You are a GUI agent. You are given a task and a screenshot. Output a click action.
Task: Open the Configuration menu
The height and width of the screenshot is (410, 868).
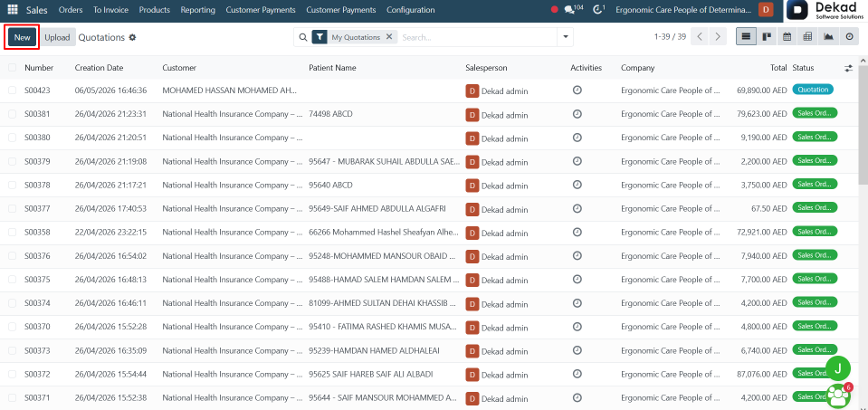click(x=410, y=10)
